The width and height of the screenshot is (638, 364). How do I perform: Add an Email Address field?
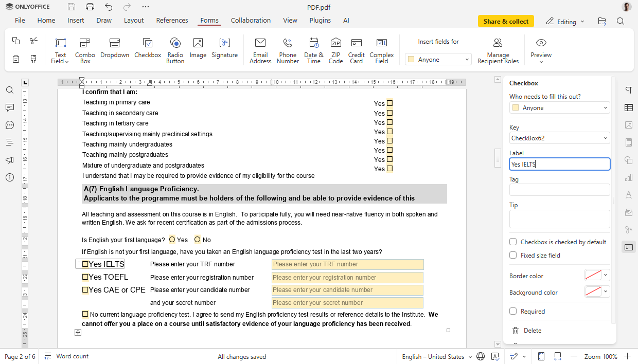tap(260, 49)
